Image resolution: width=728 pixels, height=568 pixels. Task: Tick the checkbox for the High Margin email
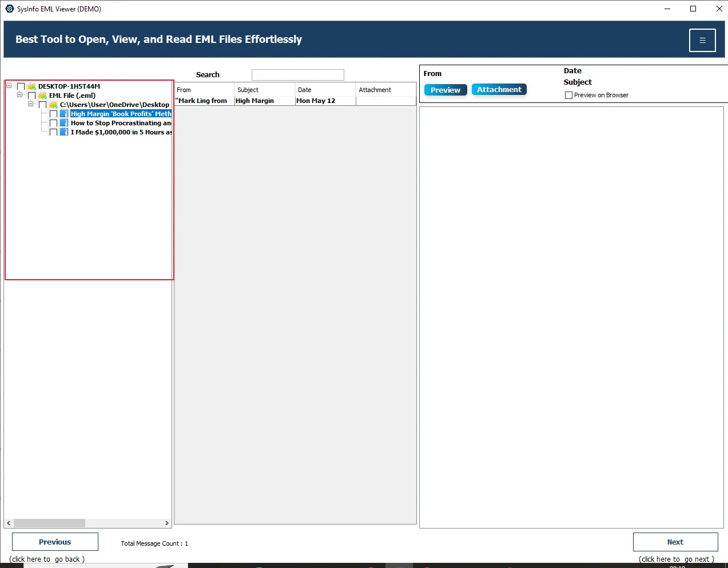click(53, 113)
